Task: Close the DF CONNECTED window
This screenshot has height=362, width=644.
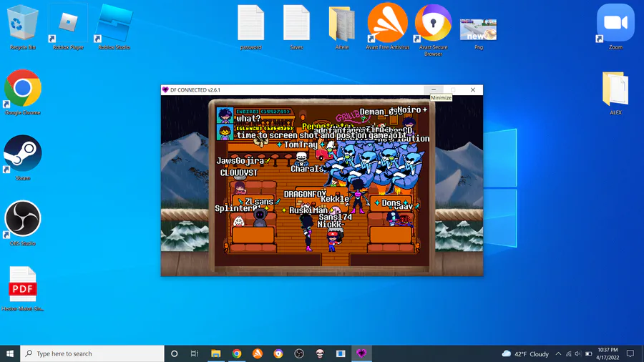Action: click(x=473, y=90)
